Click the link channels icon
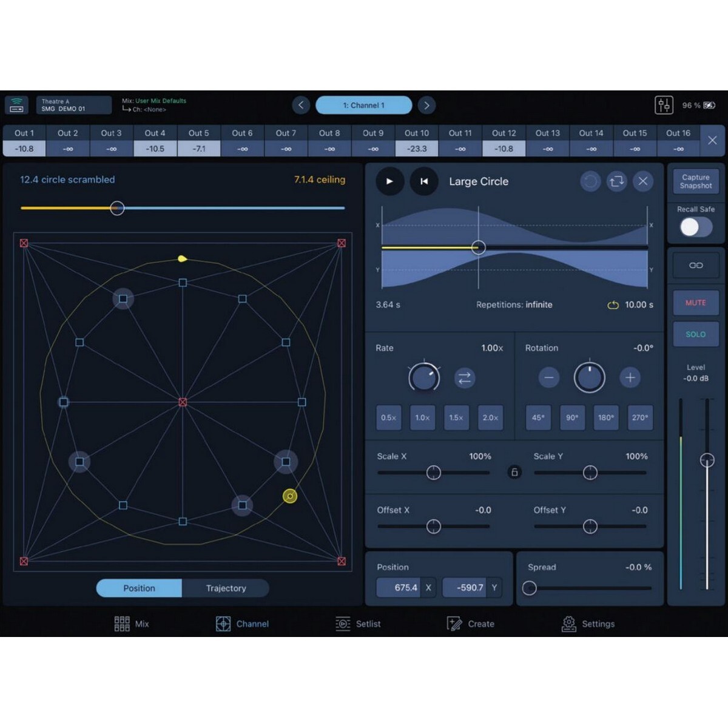728x728 pixels. 696,265
